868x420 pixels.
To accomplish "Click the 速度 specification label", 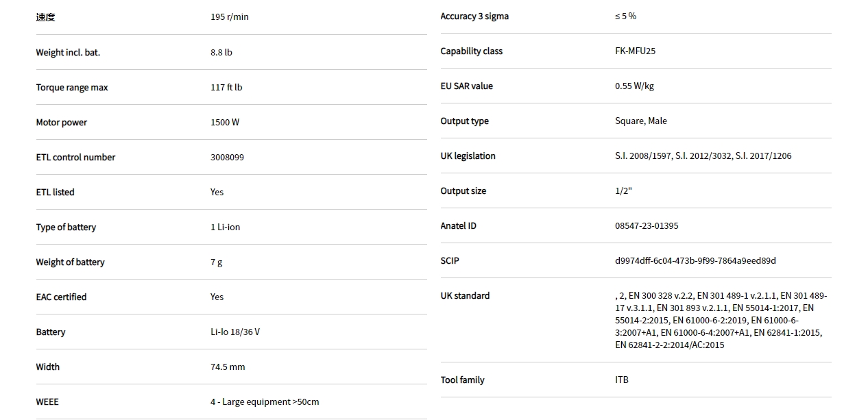I will coord(45,17).
